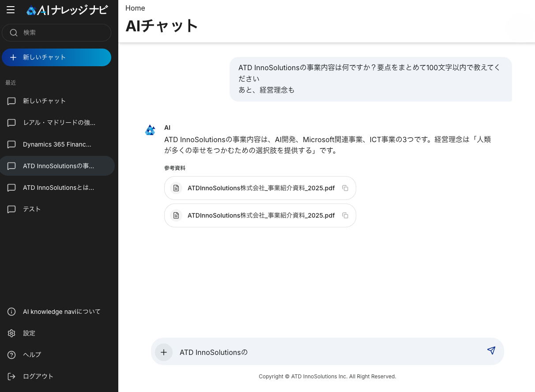Open the second 事業紹介資料_2025.pdf reference

click(x=260, y=215)
